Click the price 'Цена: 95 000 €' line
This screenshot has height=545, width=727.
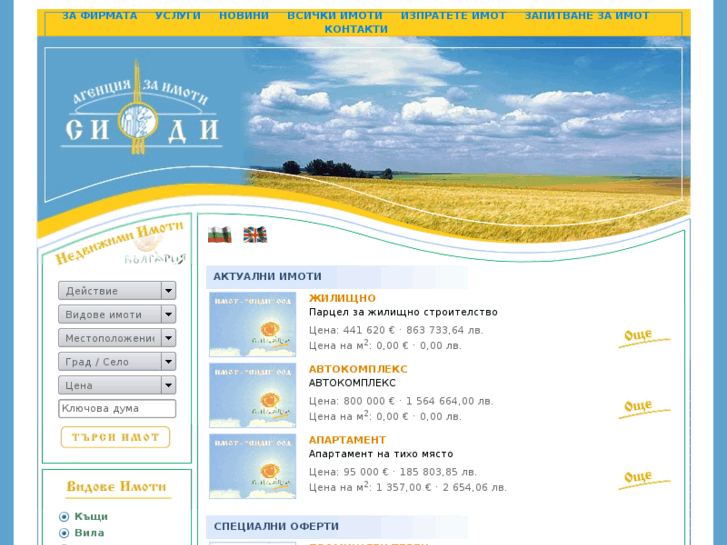[393, 472]
